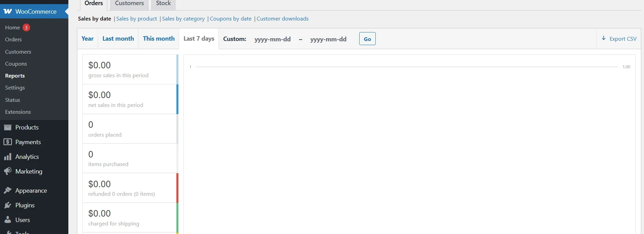Open the Products menu label
Screen dimensions: 644x234
pos(27,127)
